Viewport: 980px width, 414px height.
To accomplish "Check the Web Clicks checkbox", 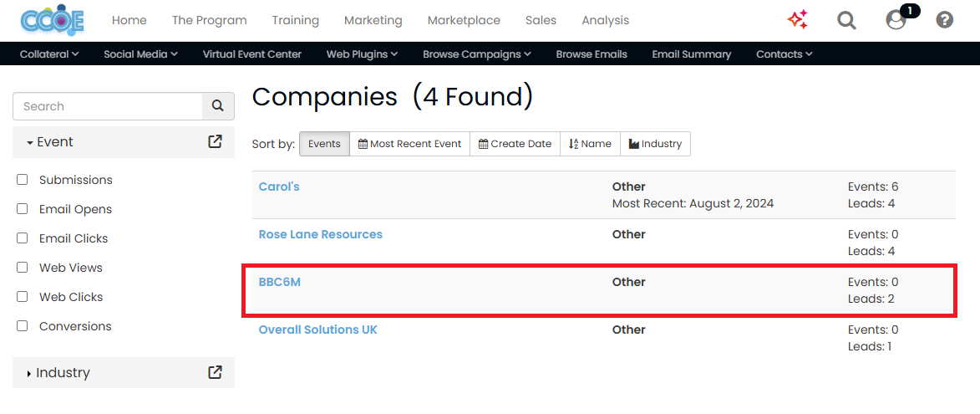I will [x=23, y=297].
